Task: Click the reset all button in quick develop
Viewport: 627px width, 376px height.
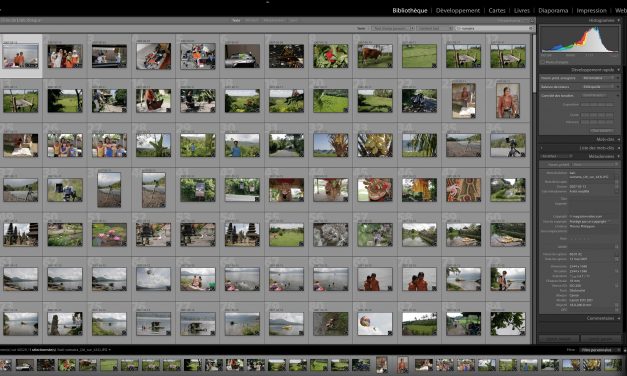Action: [602, 130]
